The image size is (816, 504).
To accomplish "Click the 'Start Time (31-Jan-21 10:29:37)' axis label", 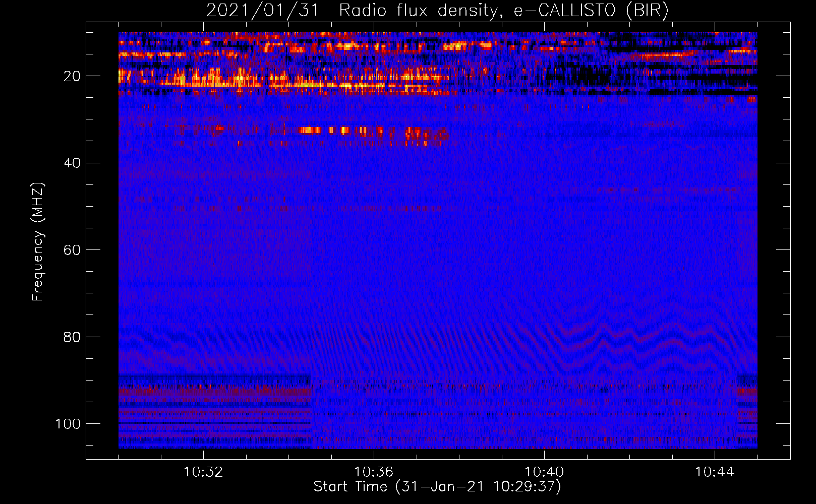I will [437, 487].
